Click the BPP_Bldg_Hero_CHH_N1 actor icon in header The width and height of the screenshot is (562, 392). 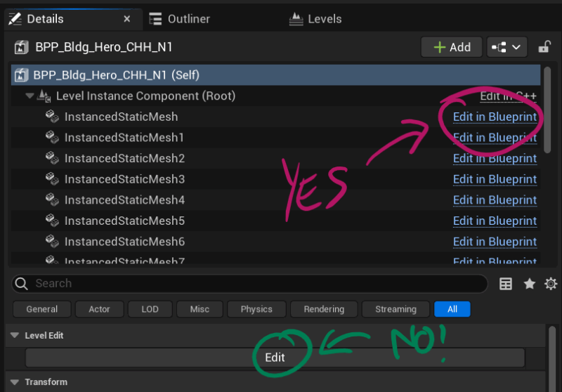[x=21, y=47]
